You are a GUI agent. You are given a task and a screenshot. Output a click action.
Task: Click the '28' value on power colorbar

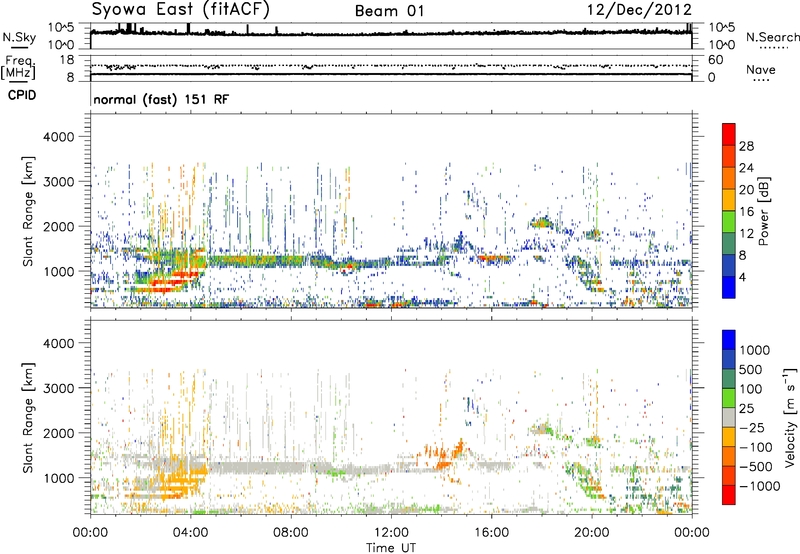pyautogui.click(x=746, y=146)
